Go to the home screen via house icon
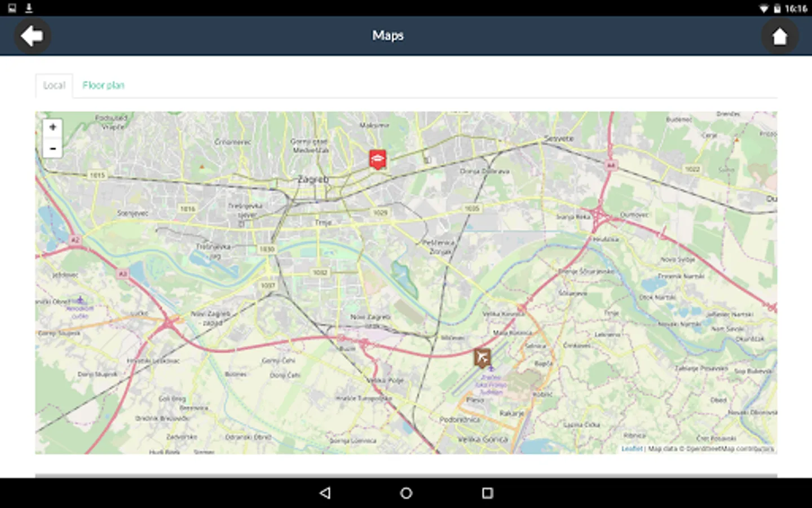Viewport: 812px width, 508px height. click(x=779, y=36)
